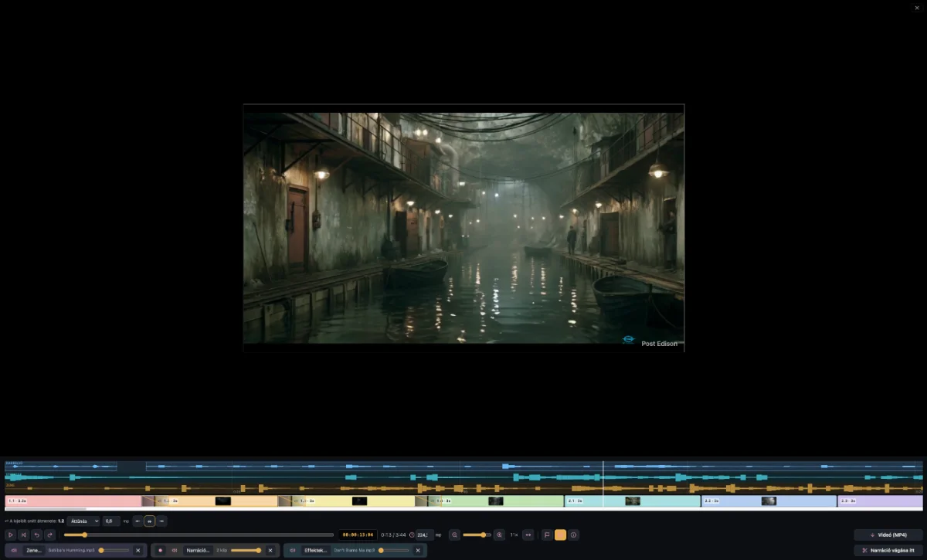
Task: Add a flag marker
Action: tap(547, 535)
